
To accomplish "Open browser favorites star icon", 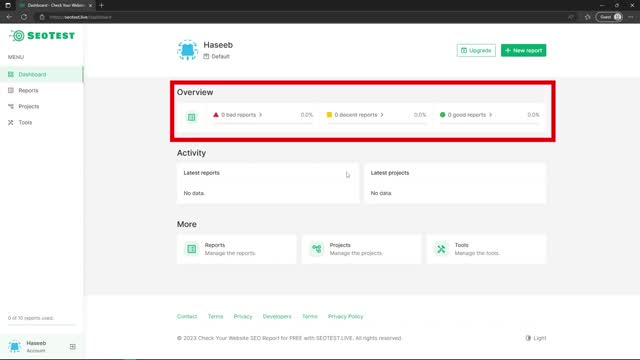I will (587, 17).
